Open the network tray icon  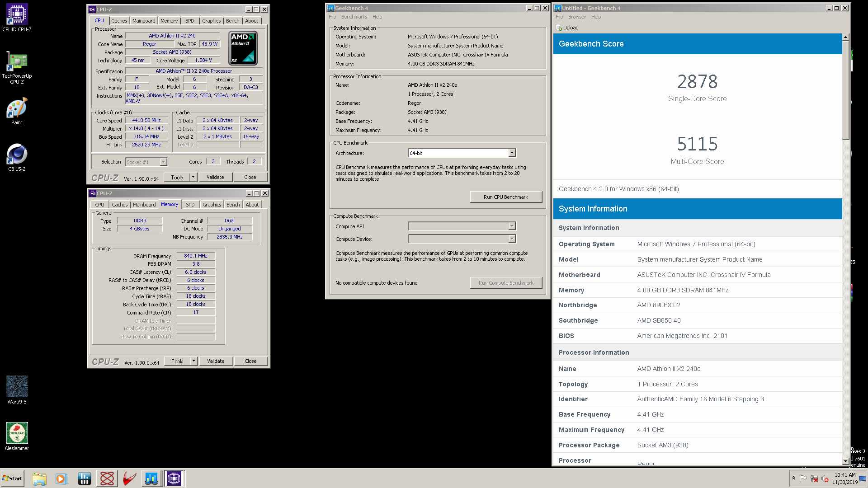[814, 479]
